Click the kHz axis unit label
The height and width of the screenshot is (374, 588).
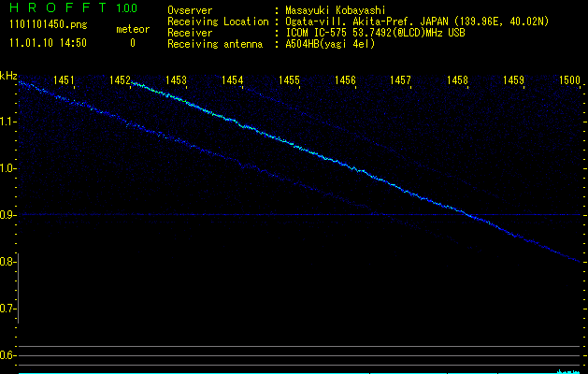(x=8, y=76)
